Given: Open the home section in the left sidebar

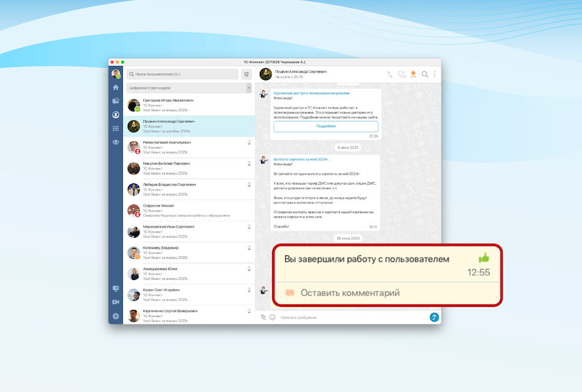Looking at the screenshot, I should click(116, 87).
